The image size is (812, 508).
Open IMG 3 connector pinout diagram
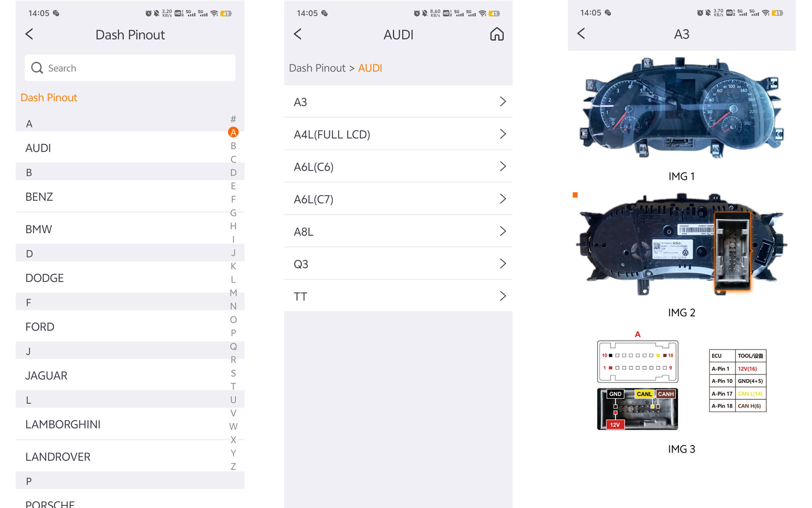pos(681,385)
